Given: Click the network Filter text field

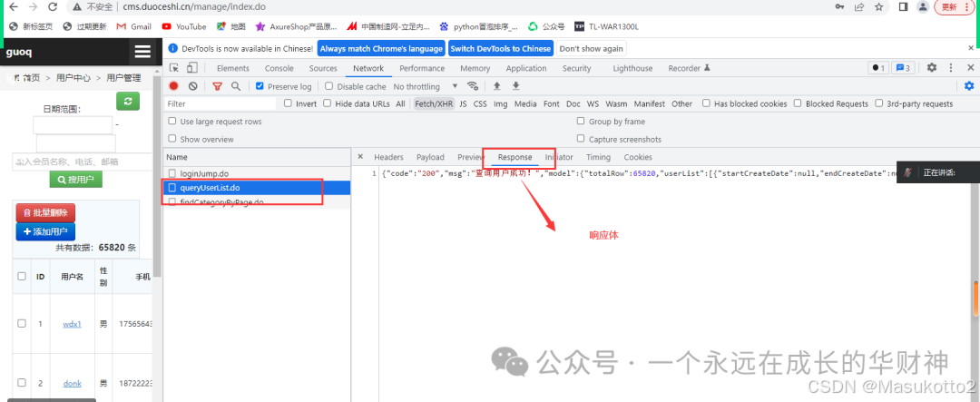Looking at the screenshot, I should (x=220, y=103).
